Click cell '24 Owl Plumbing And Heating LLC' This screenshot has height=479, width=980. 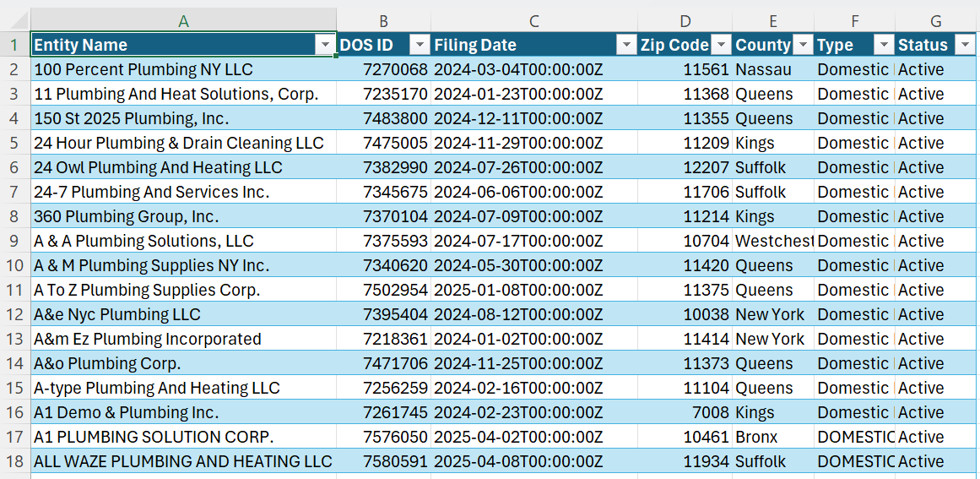click(183, 167)
